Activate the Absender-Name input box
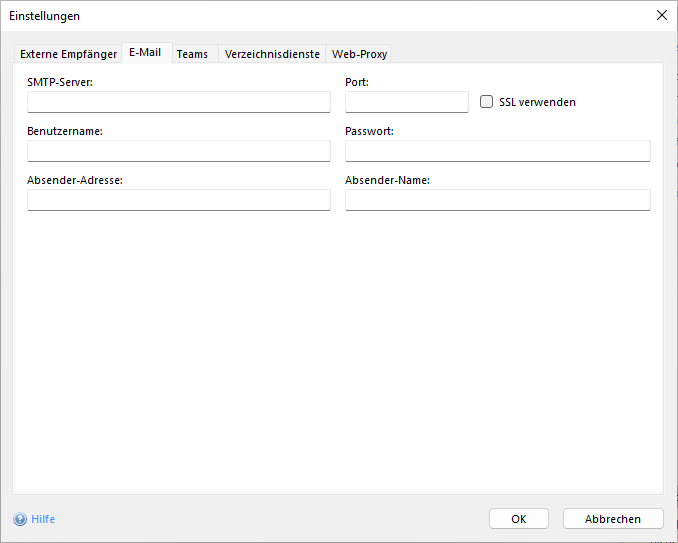 (497, 200)
